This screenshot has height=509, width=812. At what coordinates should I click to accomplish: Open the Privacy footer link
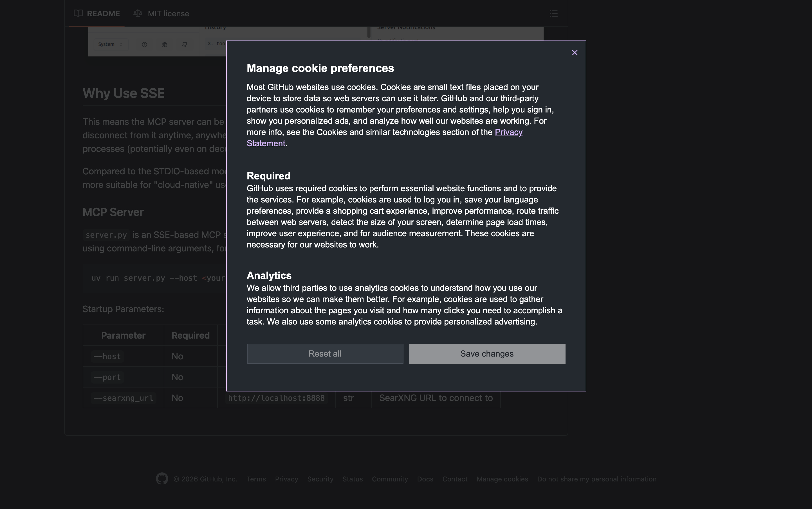(286, 479)
